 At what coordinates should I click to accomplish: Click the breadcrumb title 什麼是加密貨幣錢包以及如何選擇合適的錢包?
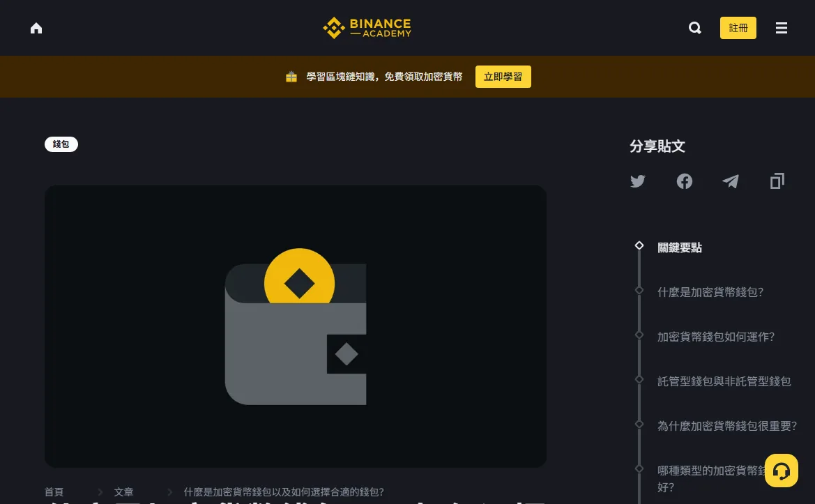pyautogui.click(x=284, y=492)
